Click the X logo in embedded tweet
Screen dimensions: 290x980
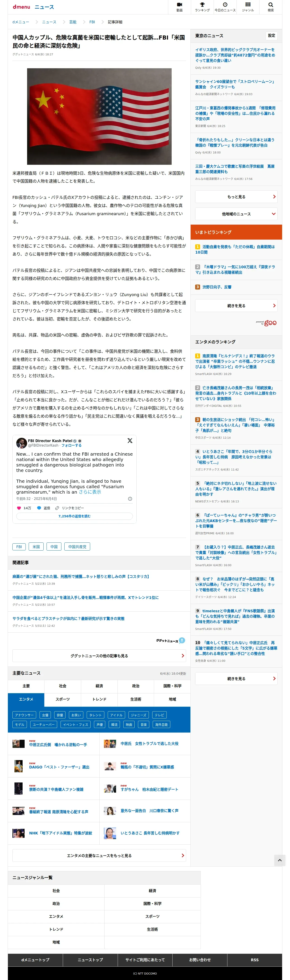130,441
